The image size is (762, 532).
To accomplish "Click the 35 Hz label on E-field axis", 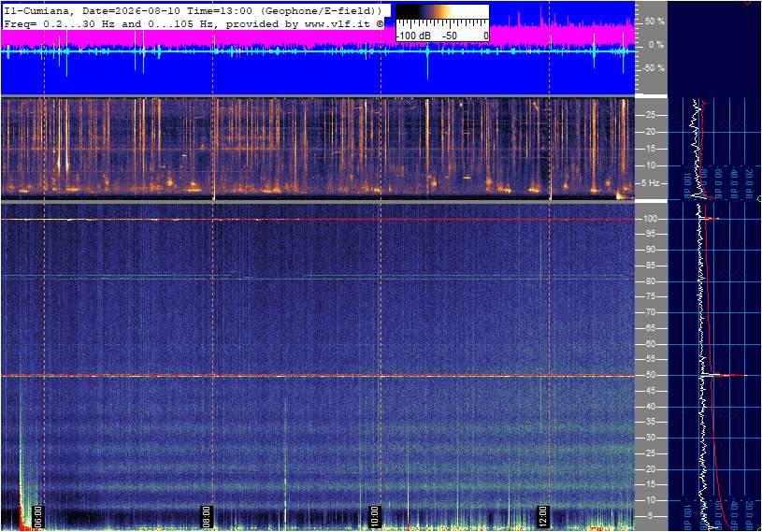I will (x=650, y=423).
